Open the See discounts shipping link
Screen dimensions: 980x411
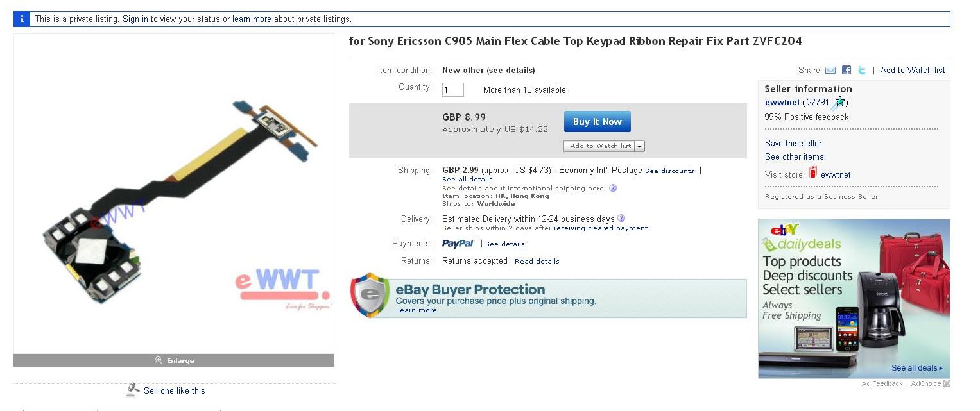669,171
